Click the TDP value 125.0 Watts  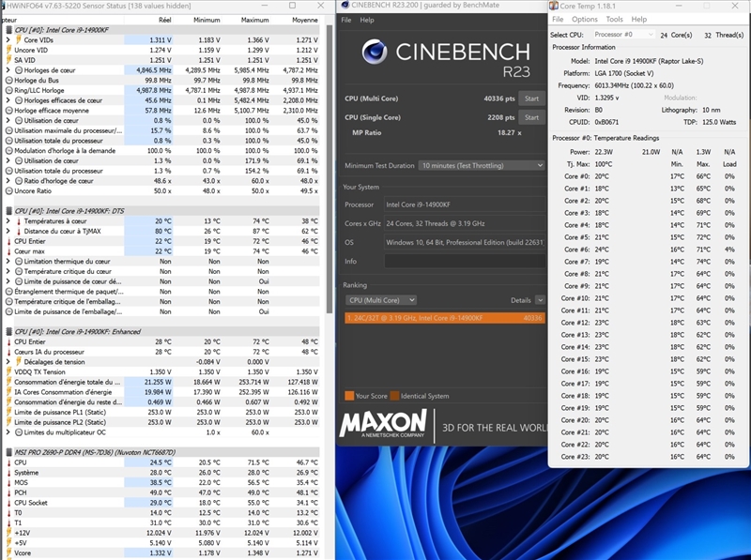point(719,122)
